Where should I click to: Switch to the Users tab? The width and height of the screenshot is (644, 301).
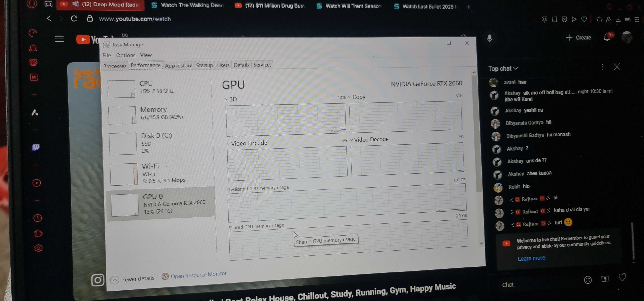tap(223, 65)
